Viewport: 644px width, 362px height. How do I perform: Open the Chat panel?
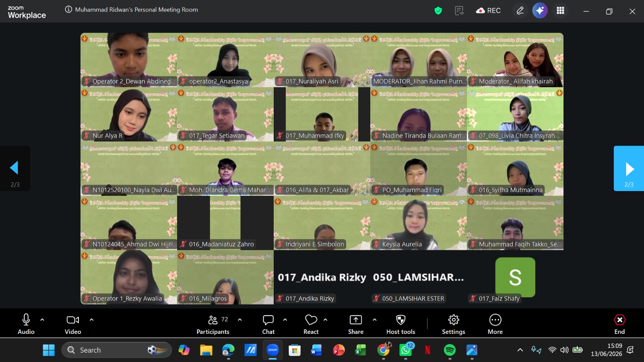(268, 324)
